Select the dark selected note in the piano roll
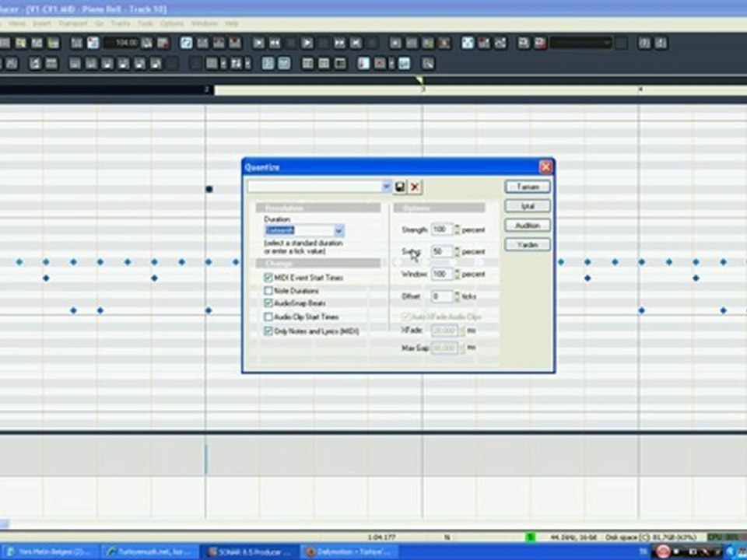The width and height of the screenshot is (747, 560). 209,189
